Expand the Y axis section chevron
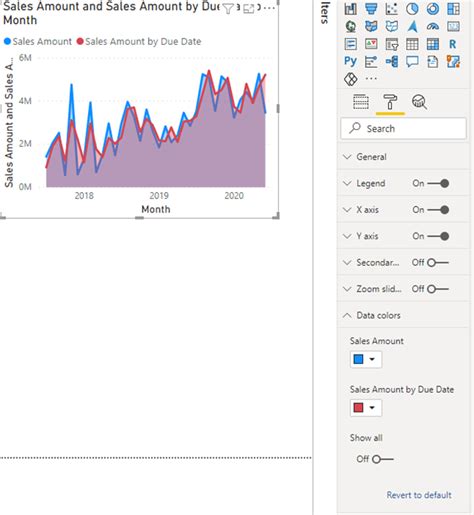 [x=347, y=236]
